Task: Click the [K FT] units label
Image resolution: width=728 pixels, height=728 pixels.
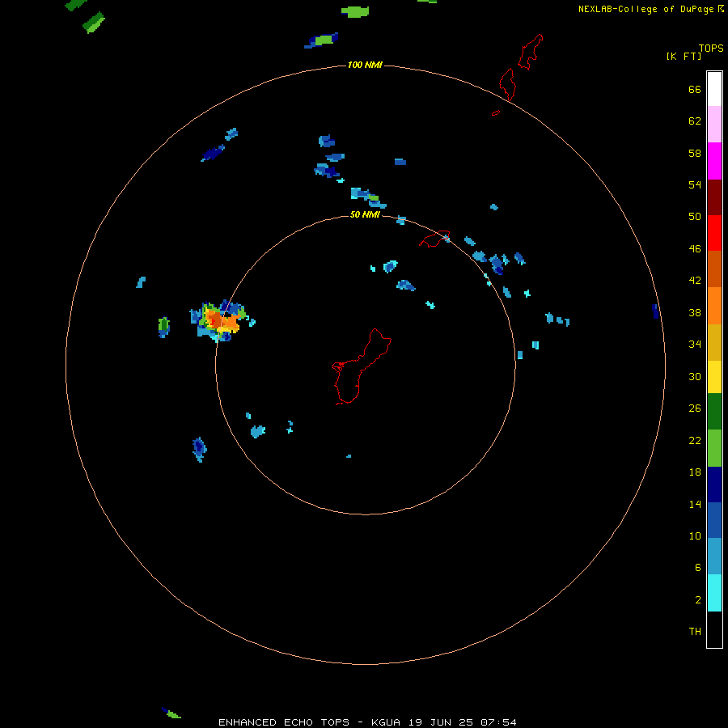Action: 684,56
